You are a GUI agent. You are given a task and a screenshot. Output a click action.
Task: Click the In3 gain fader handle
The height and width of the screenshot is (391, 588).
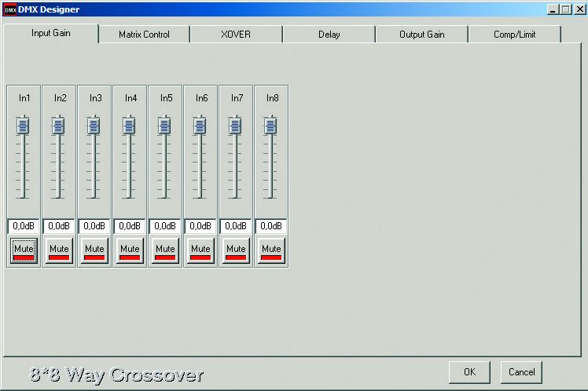pyautogui.click(x=94, y=126)
